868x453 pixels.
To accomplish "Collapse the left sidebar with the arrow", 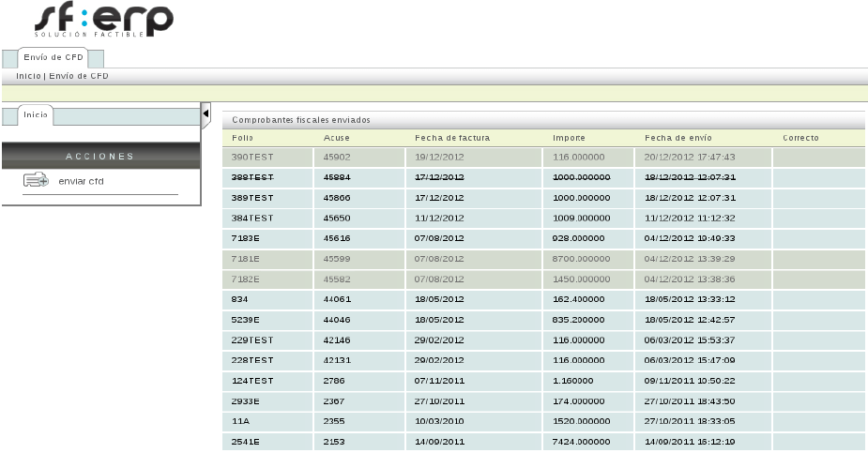I will point(206,114).
